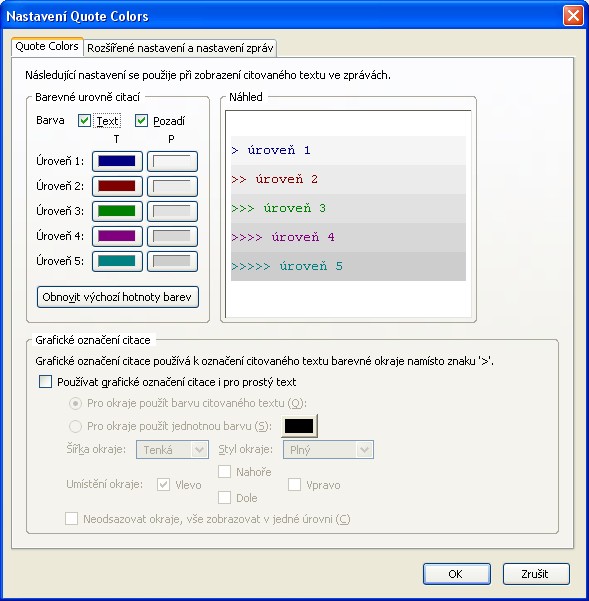This screenshot has height=601, width=589.
Task: Pick text color for Úroveň 1
Action: [117, 161]
